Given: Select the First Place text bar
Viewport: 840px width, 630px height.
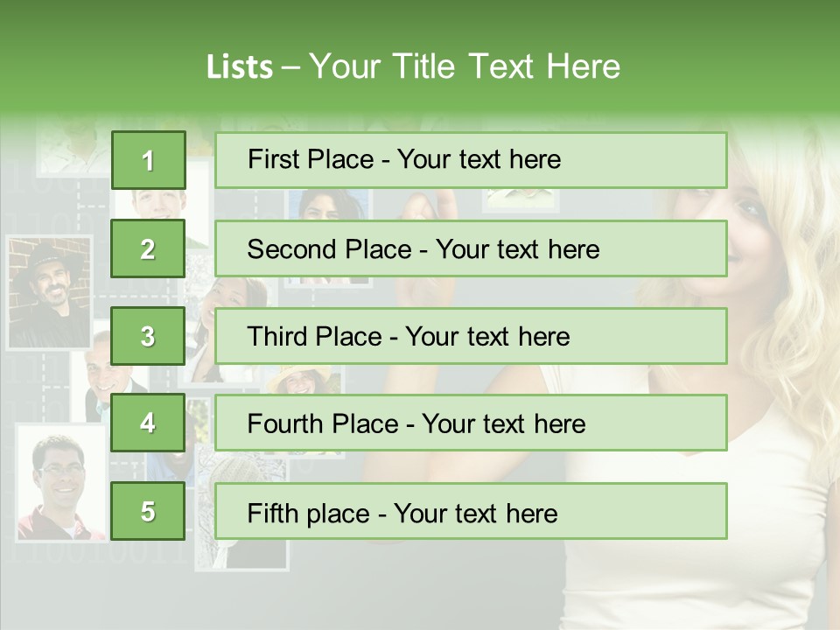Looking at the screenshot, I should (x=471, y=160).
